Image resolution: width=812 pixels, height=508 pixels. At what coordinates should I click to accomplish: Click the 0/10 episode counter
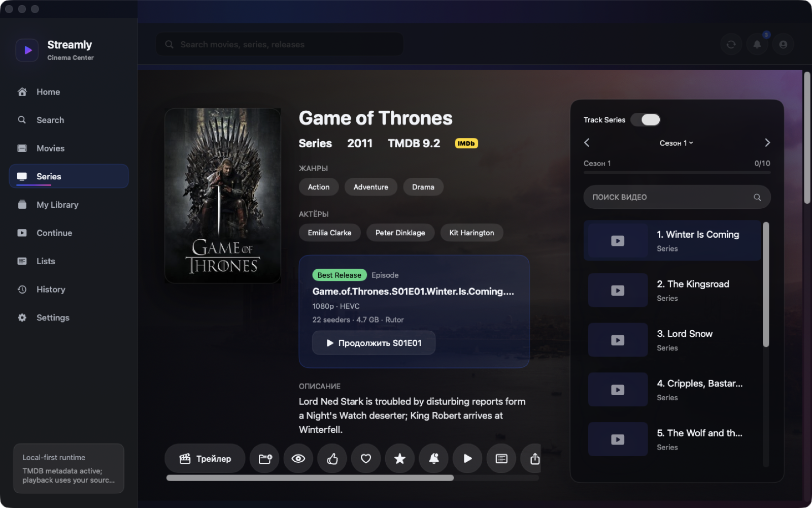[762, 163]
